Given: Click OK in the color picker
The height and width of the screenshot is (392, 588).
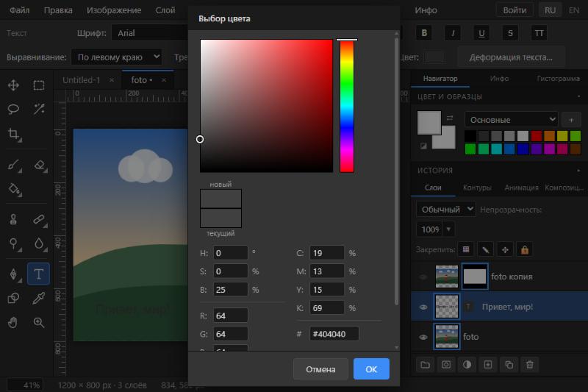Looking at the screenshot, I should point(371,369).
